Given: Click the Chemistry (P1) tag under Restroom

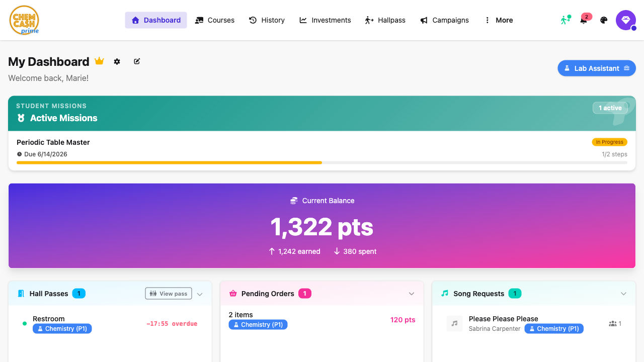Looking at the screenshot, I should click(x=62, y=329).
